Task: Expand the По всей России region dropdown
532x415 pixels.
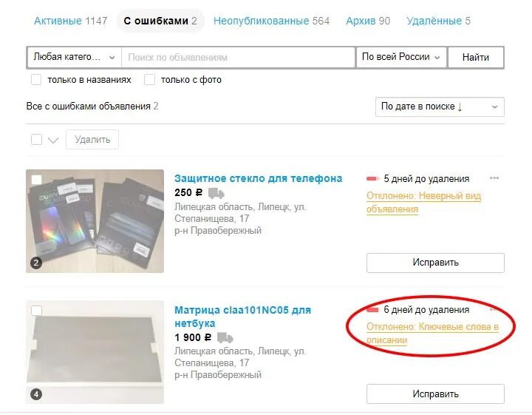Action: tap(401, 57)
